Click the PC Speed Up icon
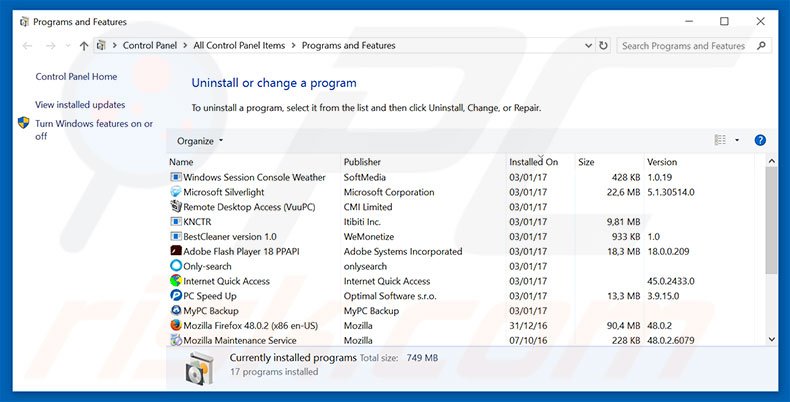The image size is (790, 402). click(x=176, y=295)
